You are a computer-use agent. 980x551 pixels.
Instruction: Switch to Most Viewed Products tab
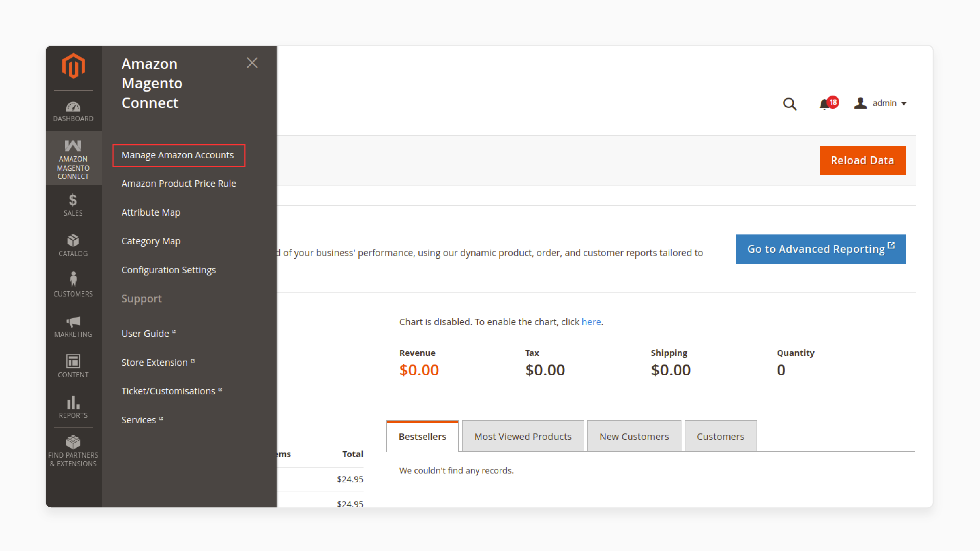pyautogui.click(x=523, y=436)
